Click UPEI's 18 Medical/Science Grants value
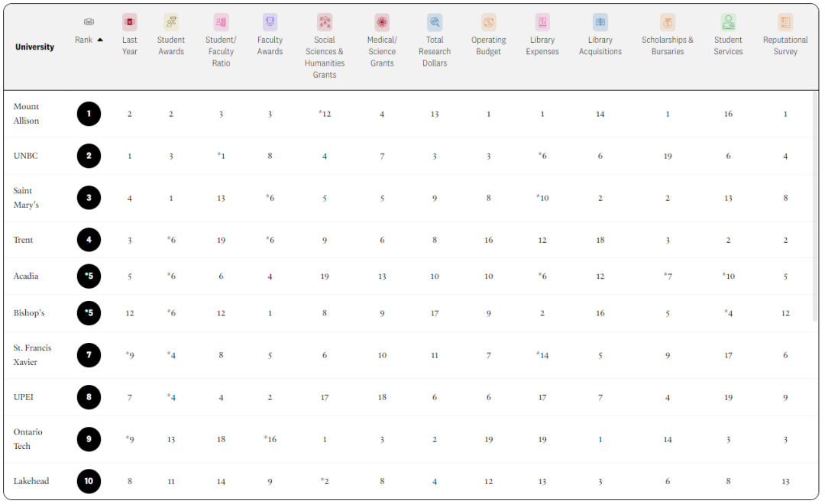The width and height of the screenshot is (825, 504). 382,397
